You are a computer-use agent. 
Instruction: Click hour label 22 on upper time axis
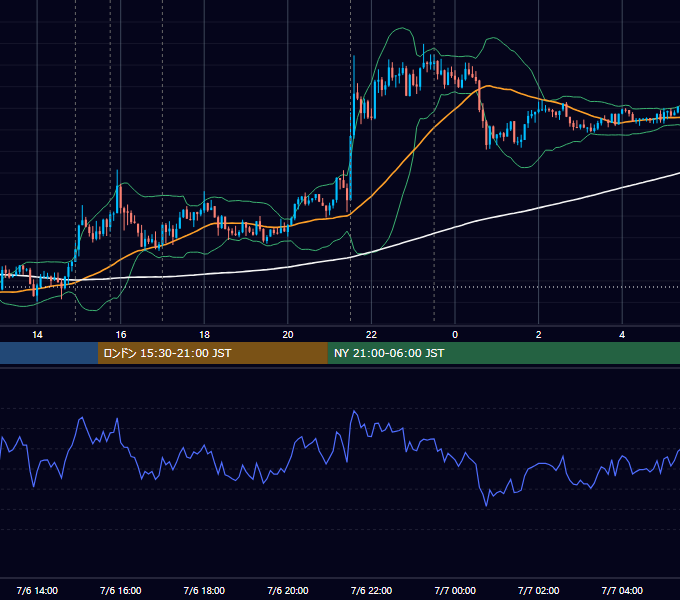(371, 335)
